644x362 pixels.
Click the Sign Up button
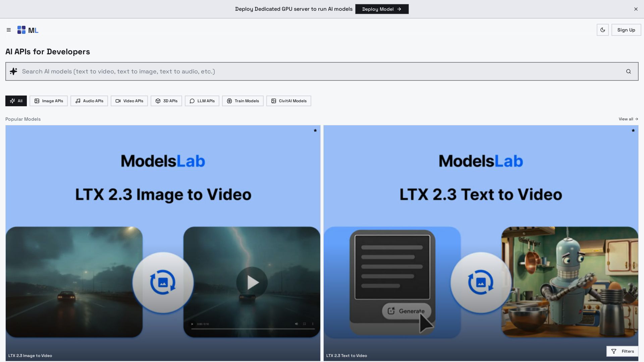point(626,30)
